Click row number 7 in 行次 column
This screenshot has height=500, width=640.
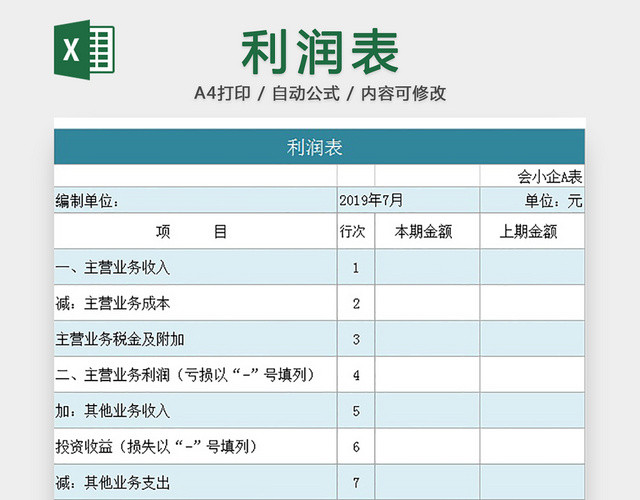(x=356, y=482)
